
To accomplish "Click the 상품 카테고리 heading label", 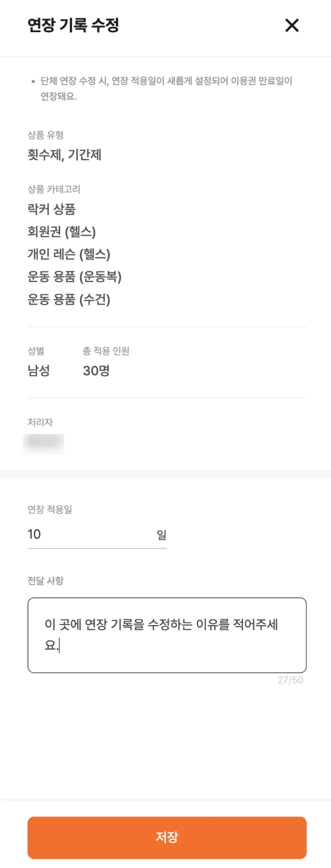I will [x=54, y=189].
